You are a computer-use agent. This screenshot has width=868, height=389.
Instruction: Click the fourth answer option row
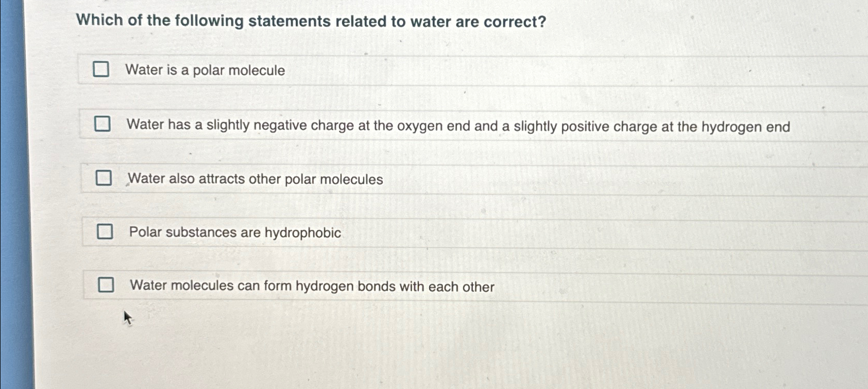click(361, 234)
